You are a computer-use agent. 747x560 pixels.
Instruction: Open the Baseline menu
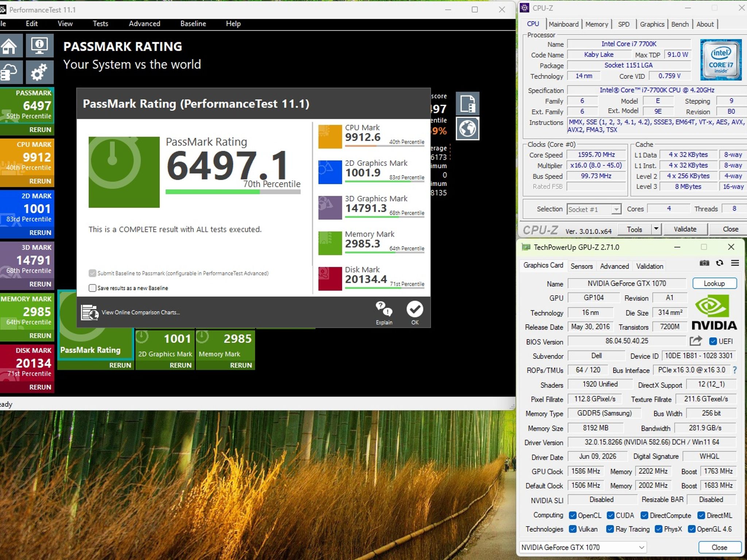coord(193,24)
